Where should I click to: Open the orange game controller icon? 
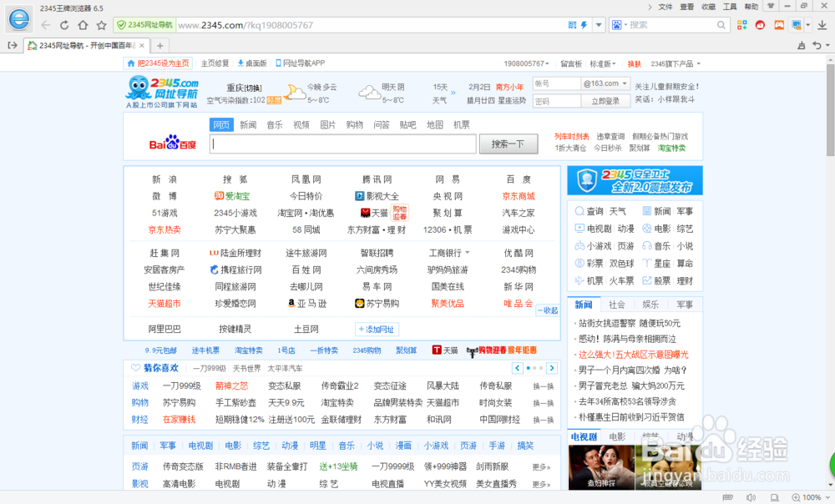779,25
